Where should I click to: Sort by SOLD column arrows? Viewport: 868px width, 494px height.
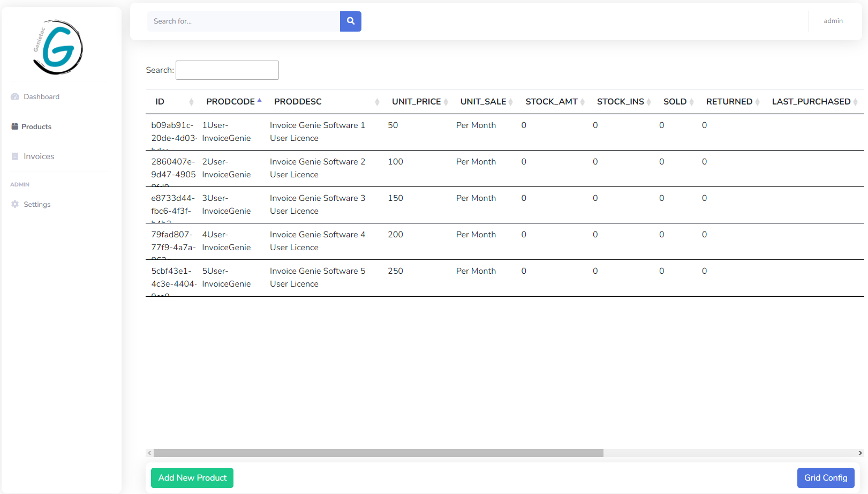(691, 102)
